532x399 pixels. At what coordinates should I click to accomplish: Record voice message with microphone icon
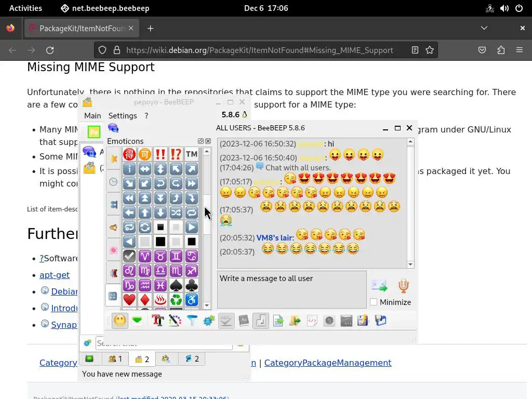coord(403,286)
